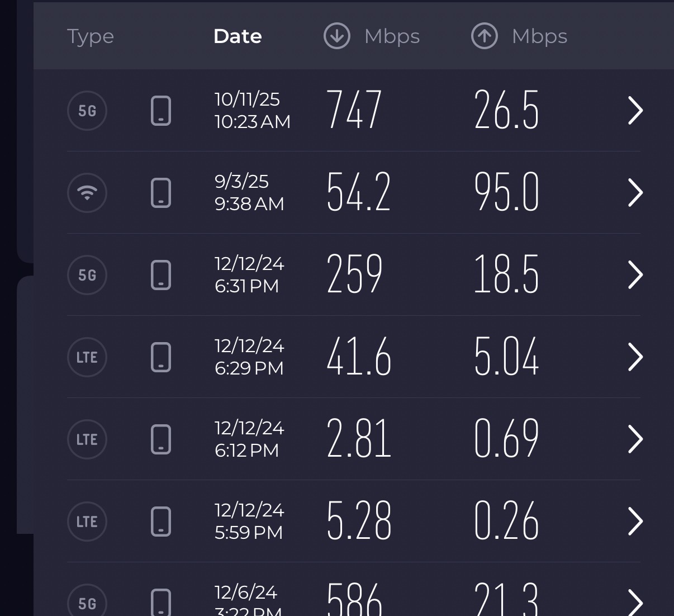This screenshot has width=674, height=616.
Task: Open details chevron for 12/12/24 6:31 PM
Action: [x=635, y=275]
